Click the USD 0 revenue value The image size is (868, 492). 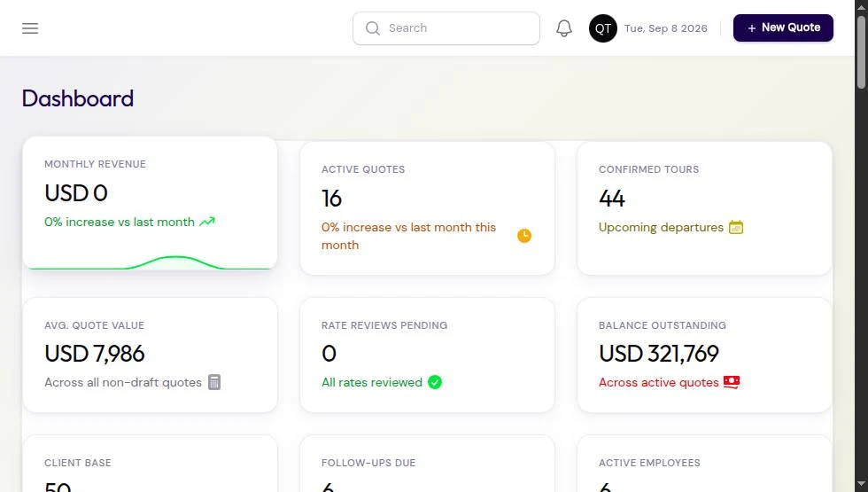(x=76, y=193)
